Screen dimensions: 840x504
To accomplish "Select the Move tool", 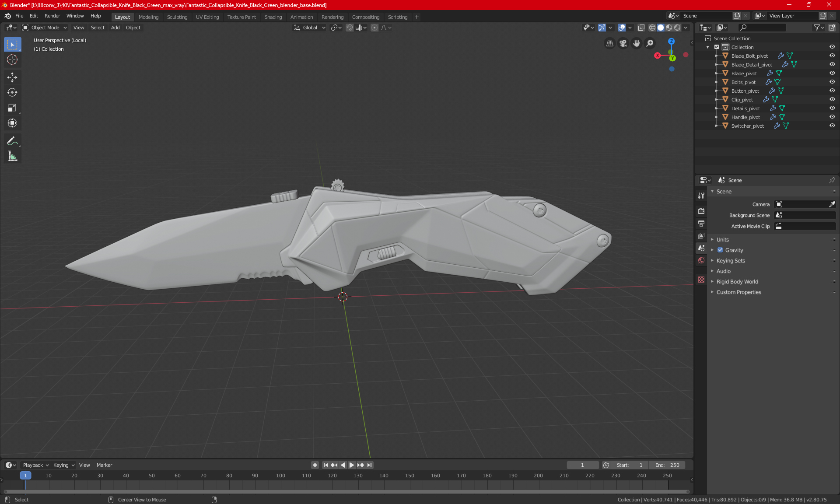I will pos(12,77).
